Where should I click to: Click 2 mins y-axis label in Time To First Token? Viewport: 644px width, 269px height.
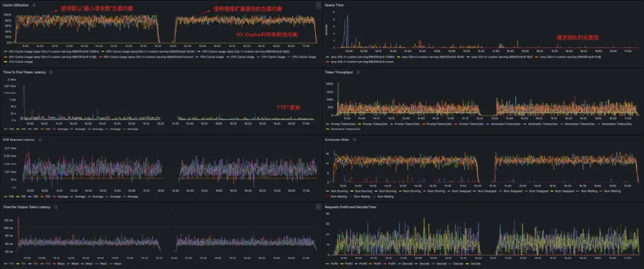coord(12,79)
